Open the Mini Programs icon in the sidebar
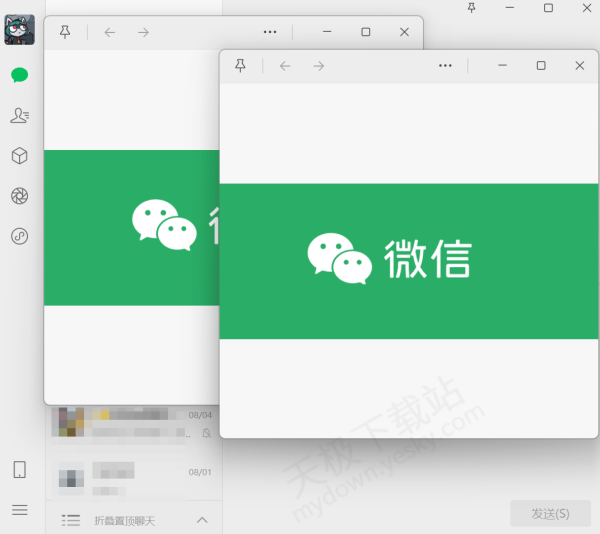This screenshot has width=600, height=534. point(19,237)
